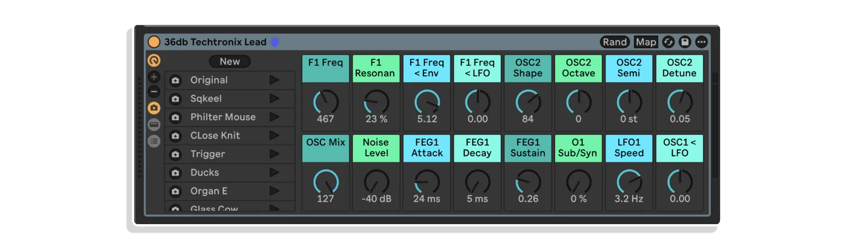Click the F1 Resonan macro knob
868x249 pixels.
click(377, 102)
